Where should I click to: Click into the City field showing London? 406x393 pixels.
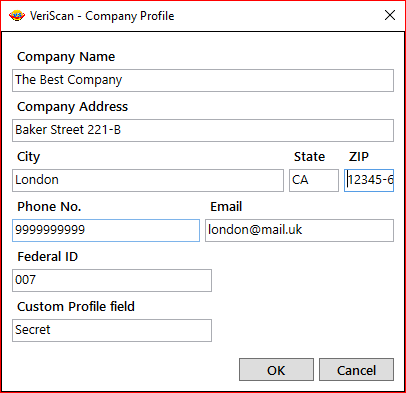tap(148, 180)
